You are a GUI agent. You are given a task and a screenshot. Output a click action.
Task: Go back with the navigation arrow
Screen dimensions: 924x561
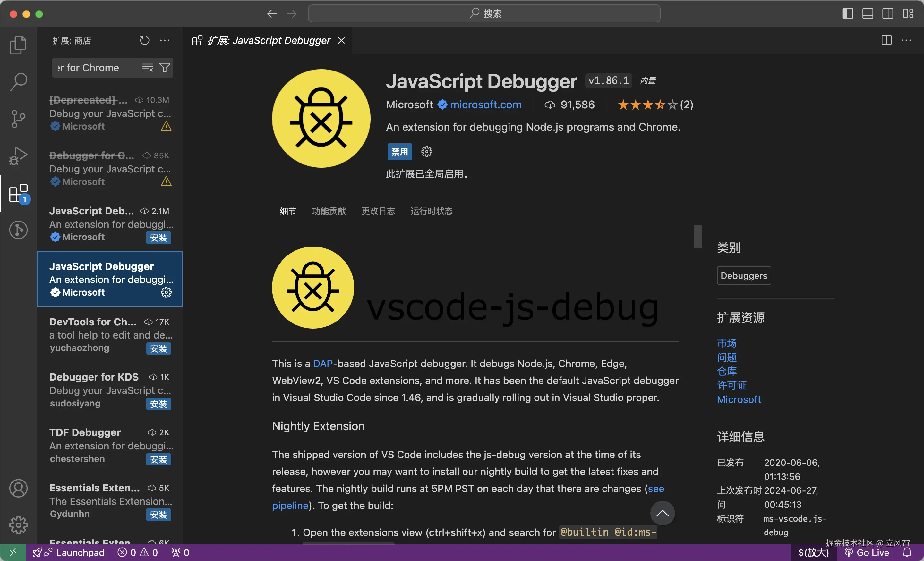(272, 14)
